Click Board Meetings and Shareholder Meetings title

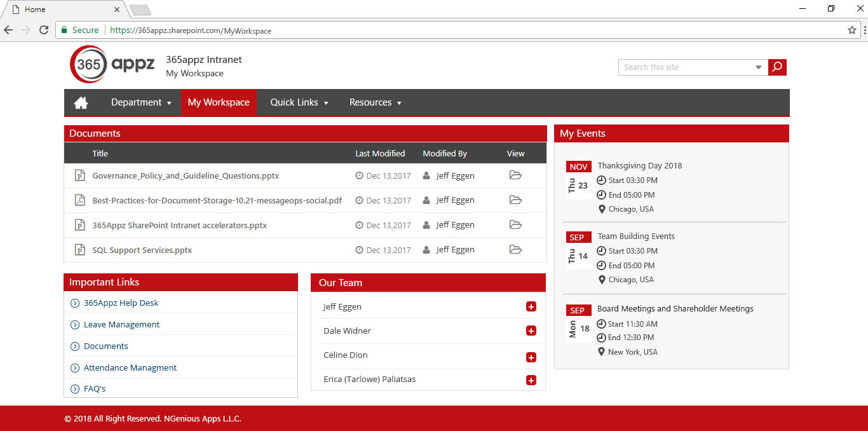[675, 309]
